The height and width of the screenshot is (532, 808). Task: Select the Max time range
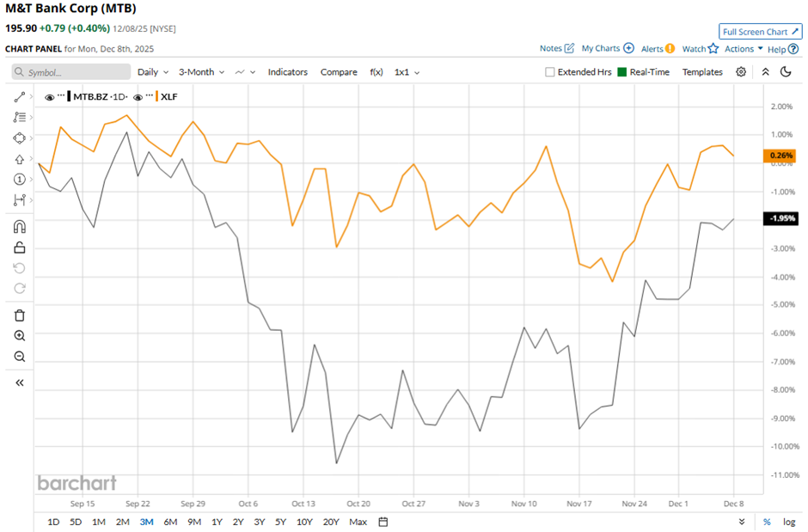click(x=358, y=522)
